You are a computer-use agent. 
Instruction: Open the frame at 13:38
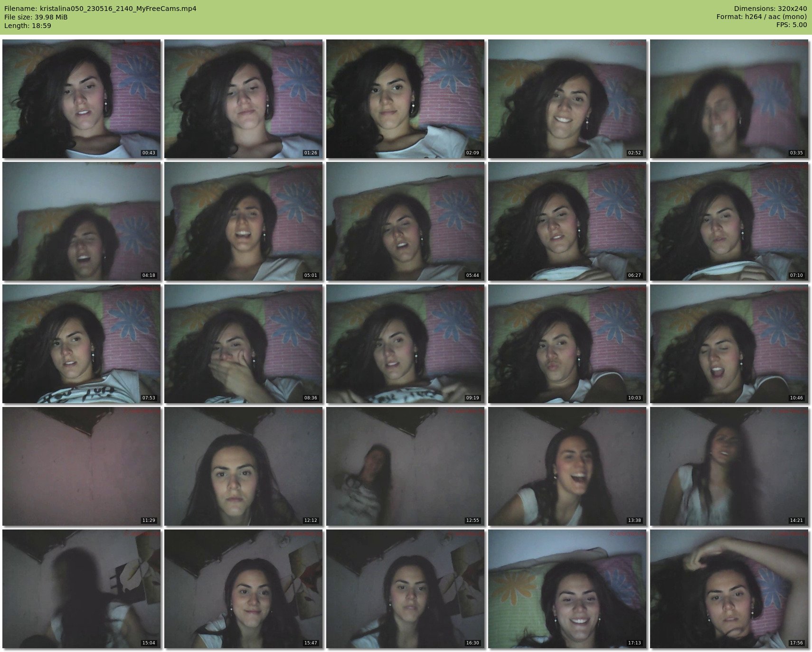(567, 466)
